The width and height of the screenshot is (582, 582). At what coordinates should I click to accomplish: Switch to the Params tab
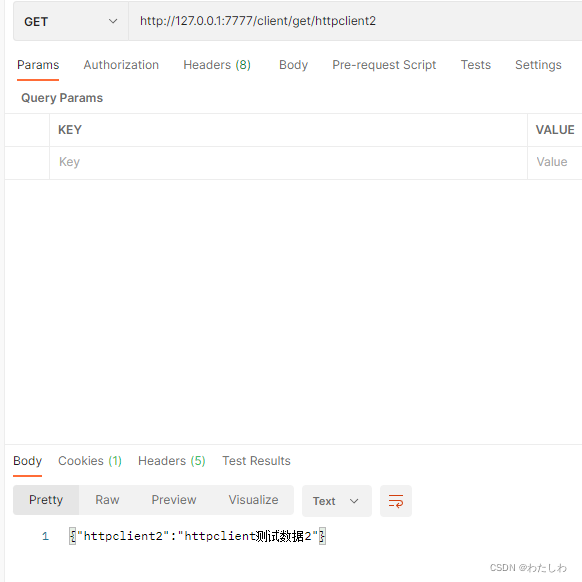(x=38, y=65)
